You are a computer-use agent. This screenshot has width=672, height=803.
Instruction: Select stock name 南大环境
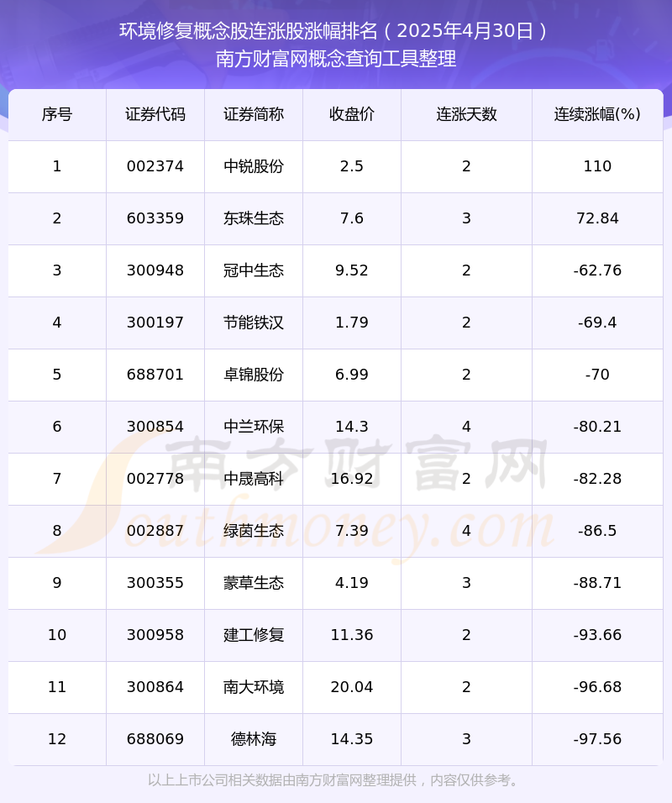(254, 687)
